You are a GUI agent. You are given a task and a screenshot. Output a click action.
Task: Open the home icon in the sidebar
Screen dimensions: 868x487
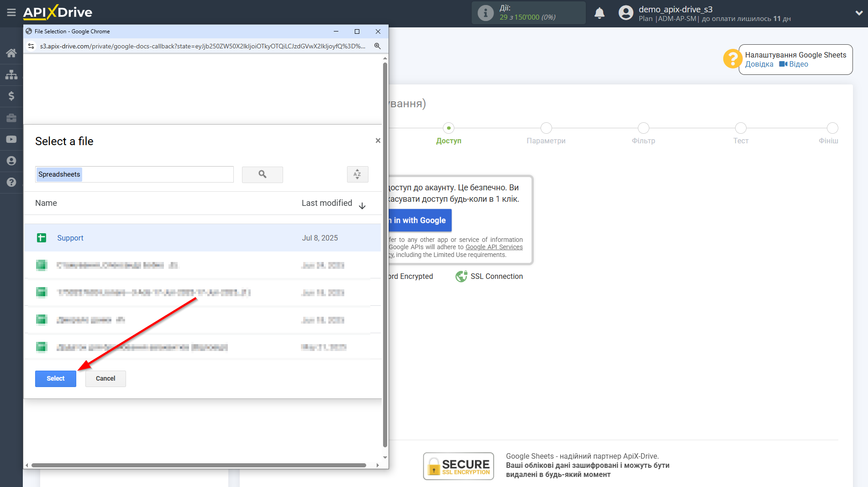(11, 53)
